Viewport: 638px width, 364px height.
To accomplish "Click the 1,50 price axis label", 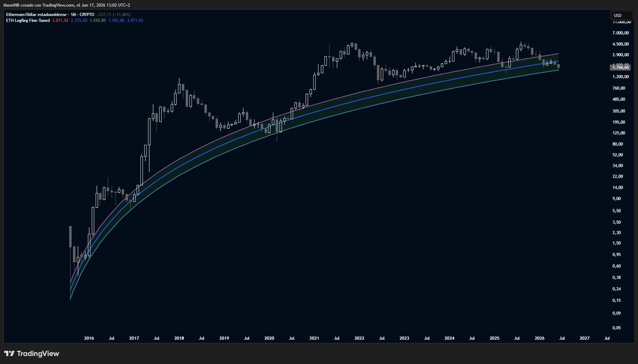I will 617,243.
